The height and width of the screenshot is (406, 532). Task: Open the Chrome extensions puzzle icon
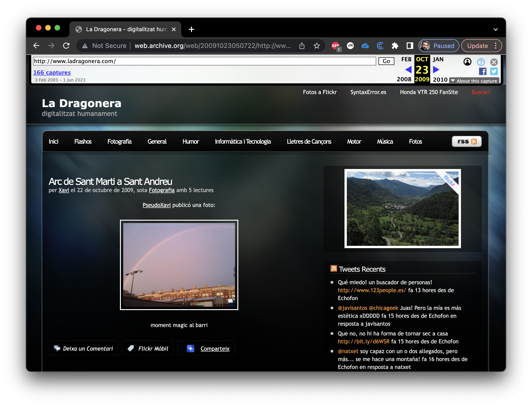tap(395, 46)
